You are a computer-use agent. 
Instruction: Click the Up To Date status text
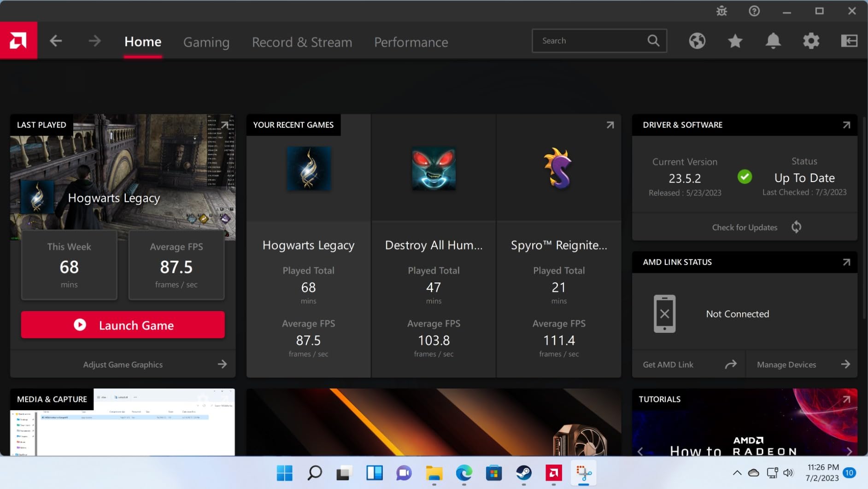click(804, 178)
